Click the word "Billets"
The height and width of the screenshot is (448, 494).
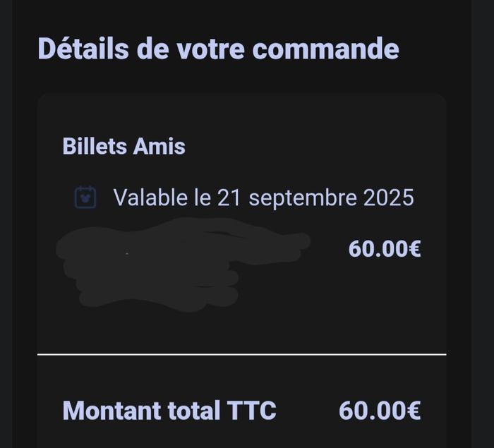(x=95, y=146)
